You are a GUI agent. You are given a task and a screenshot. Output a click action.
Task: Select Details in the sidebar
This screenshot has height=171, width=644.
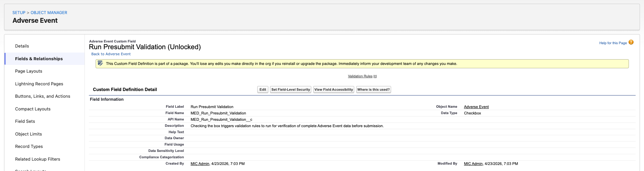(22, 46)
